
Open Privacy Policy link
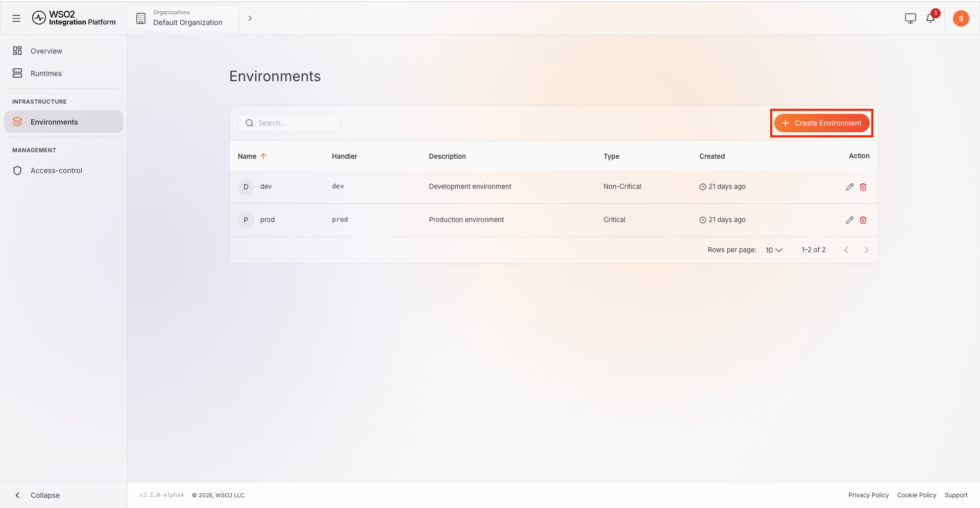[x=868, y=495]
